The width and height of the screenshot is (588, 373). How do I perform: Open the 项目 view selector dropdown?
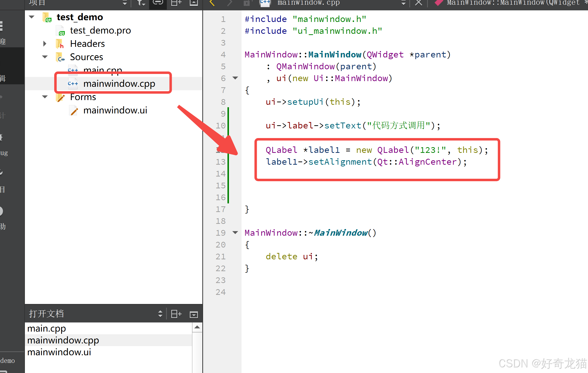click(x=125, y=3)
